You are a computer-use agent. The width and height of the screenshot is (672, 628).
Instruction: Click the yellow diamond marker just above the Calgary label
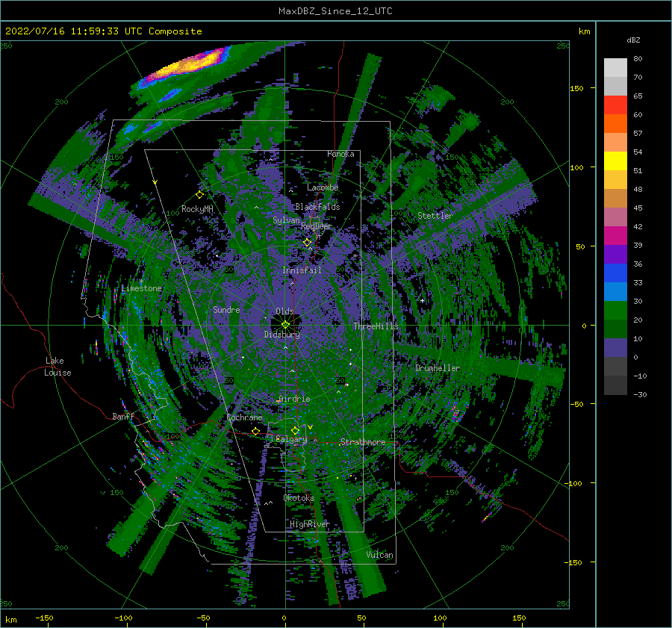coord(295,430)
